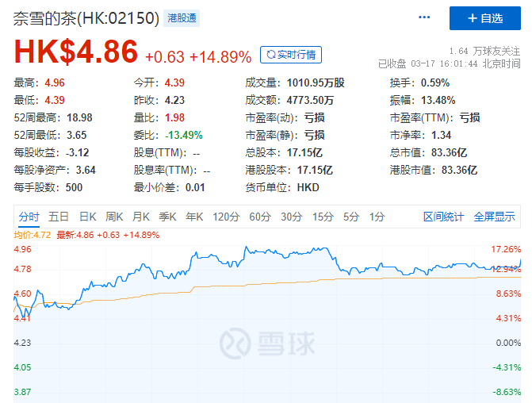Image resolution: width=532 pixels, height=403 pixels.
Task: Select the 5分 interval tab
Action: tap(351, 217)
